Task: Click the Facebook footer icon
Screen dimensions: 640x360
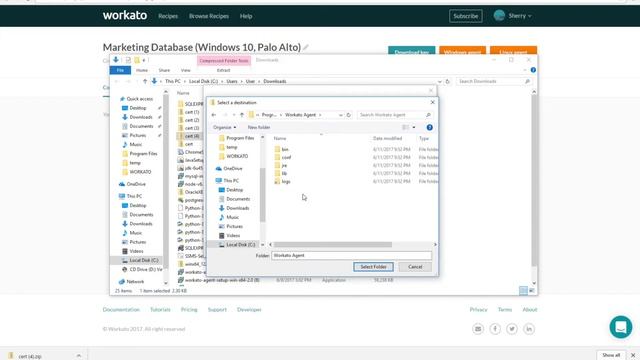Action: pyautogui.click(x=495, y=329)
